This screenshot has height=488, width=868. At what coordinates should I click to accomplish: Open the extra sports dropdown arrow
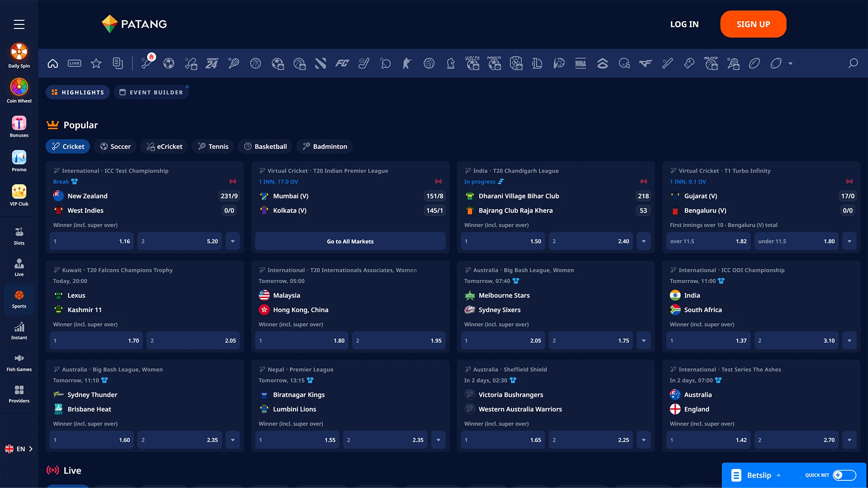pos(790,63)
